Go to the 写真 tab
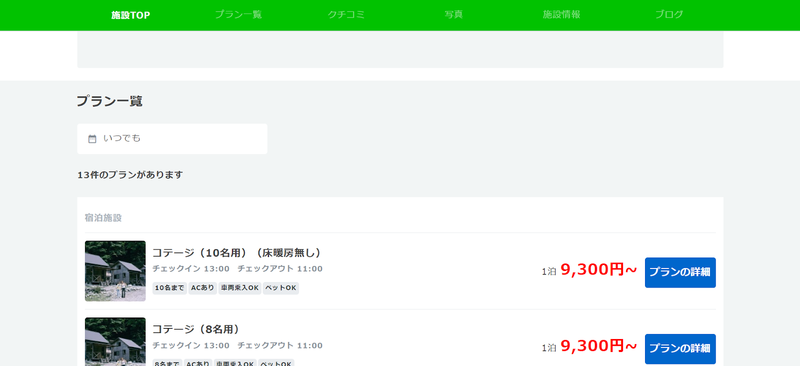The width and height of the screenshot is (800, 366). tap(454, 15)
